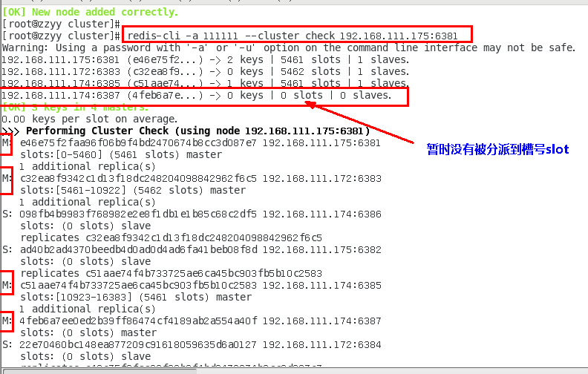588x374 pixels.
Task: Select master node ID starting e46e75f2faa96
Action: 138,143
